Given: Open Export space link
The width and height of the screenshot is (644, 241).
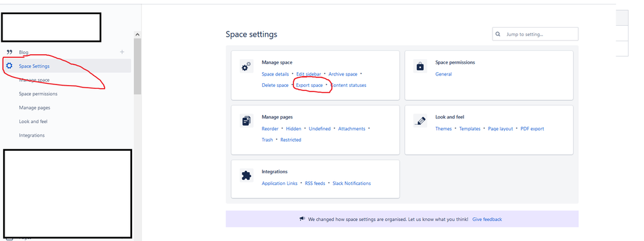Looking at the screenshot, I should [x=309, y=86].
